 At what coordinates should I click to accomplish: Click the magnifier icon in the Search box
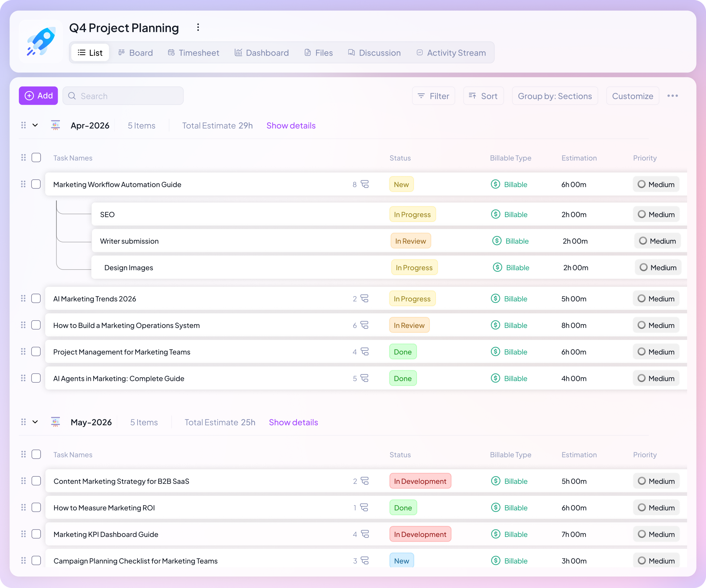click(72, 96)
